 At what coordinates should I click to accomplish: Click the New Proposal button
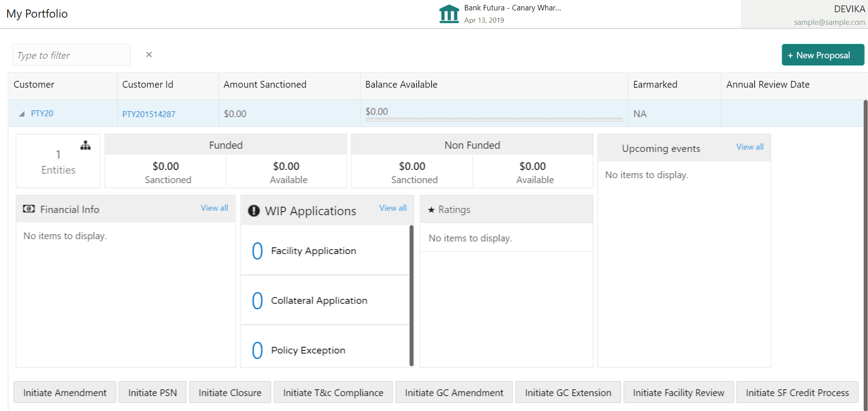pyautogui.click(x=822, y=55)
